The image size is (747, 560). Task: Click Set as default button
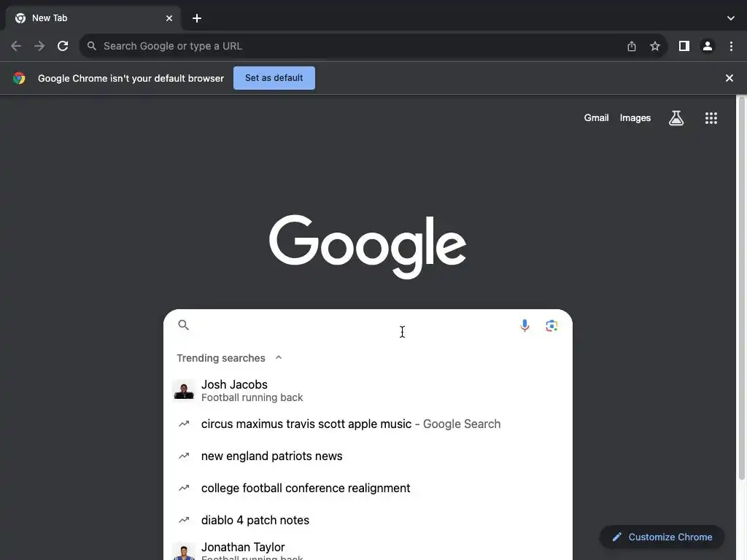pyautogui.click(x=274, y=78)
